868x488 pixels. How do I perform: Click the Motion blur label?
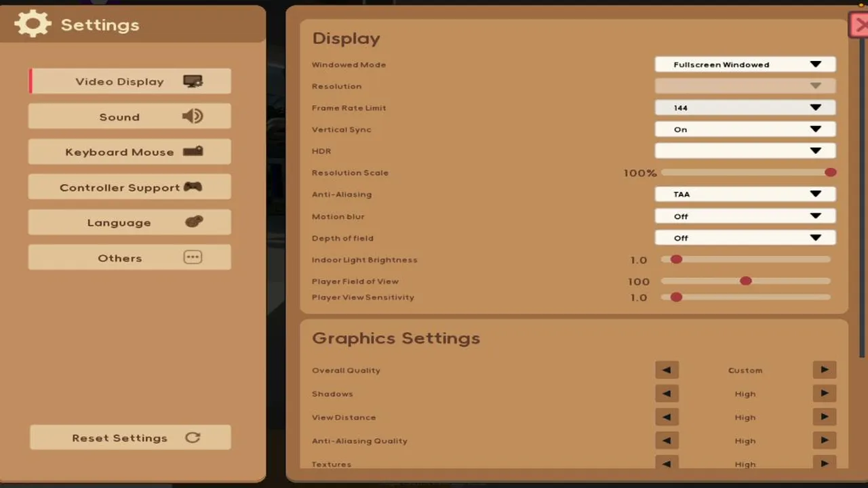click(338, 217)
